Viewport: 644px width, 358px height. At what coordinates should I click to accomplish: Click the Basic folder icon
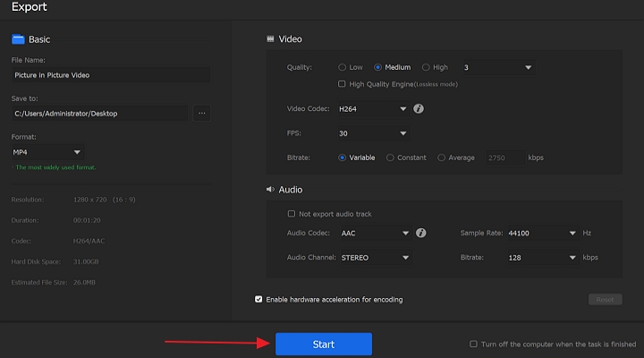click(x=18, y=39)
